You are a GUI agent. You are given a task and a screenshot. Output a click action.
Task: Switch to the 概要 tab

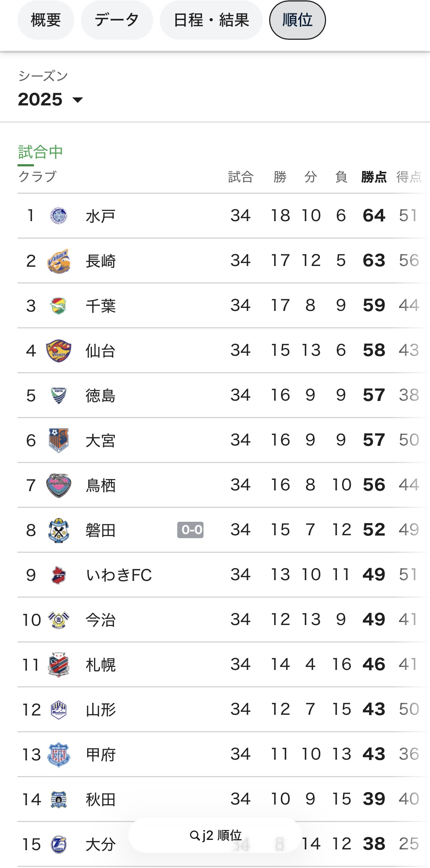[46, 20]
